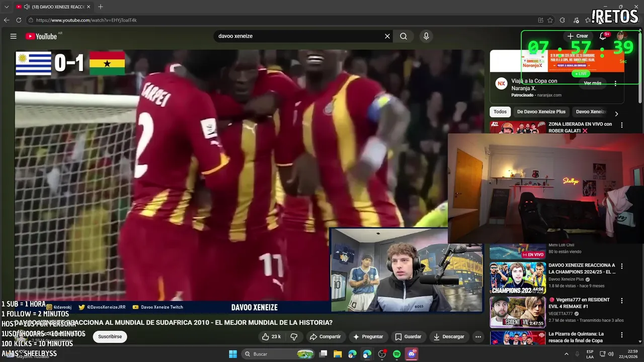Mute the tab via its speaker icon
Screen dimensions: 644x362
click(x=26, y=7)
